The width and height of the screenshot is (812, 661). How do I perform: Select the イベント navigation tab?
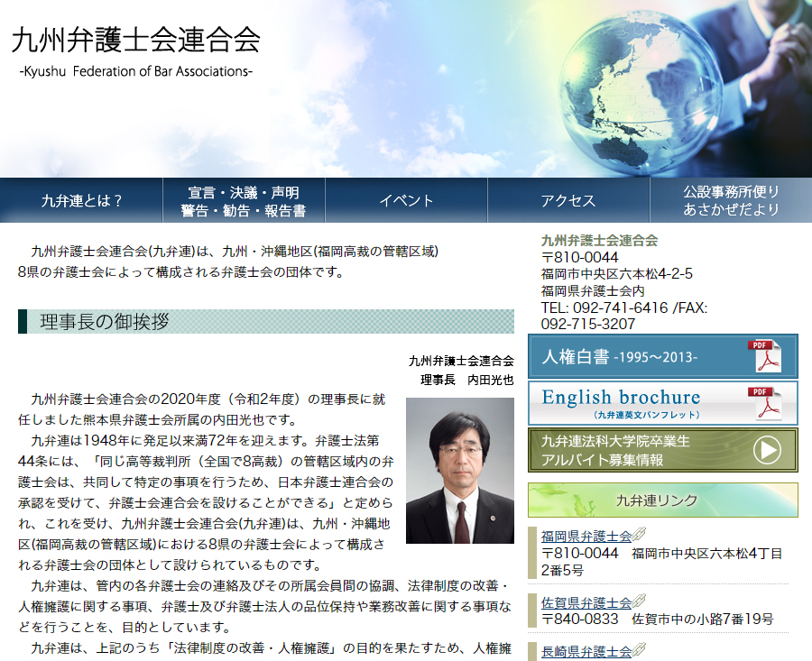click(x=406, y=200)
